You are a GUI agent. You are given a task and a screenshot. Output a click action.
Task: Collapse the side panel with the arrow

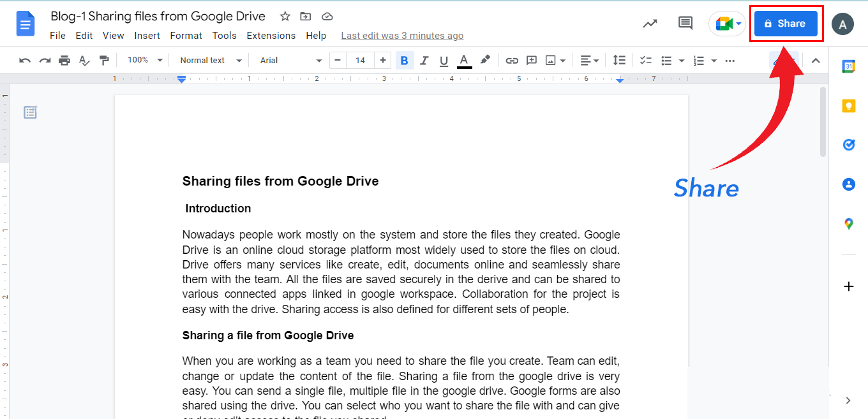pyautogui.click(x=848, y=401)
